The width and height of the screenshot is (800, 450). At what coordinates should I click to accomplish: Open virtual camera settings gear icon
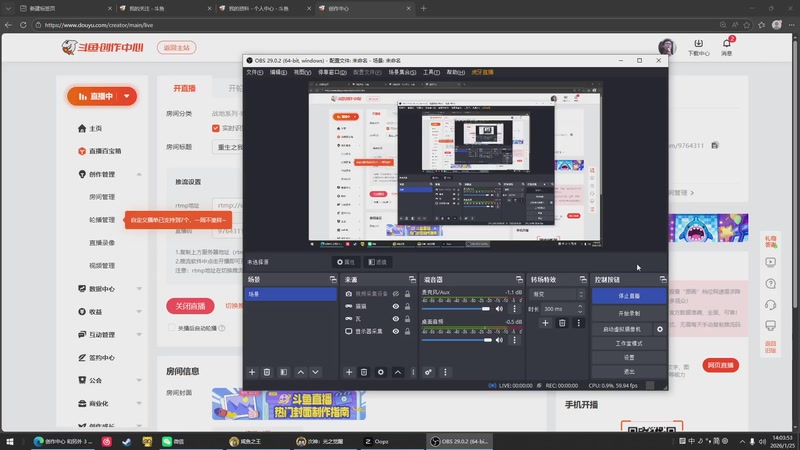(x=660, y=329)
